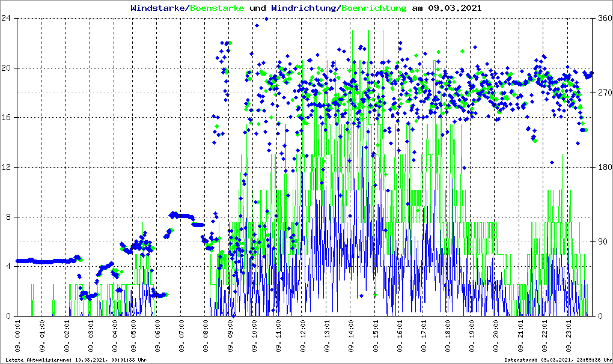Click right axis value 360
613x364 pixels.
tap(605, 18)
